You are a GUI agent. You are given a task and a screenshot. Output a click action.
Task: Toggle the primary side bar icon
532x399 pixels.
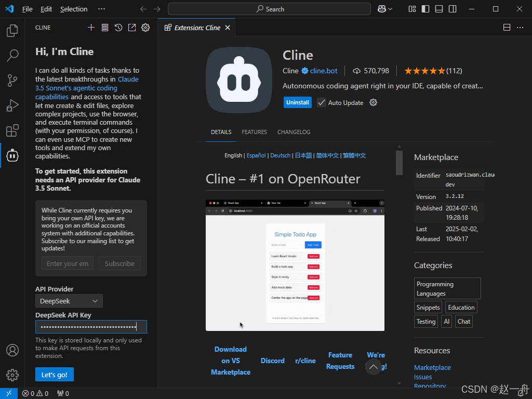click(425, 9)
